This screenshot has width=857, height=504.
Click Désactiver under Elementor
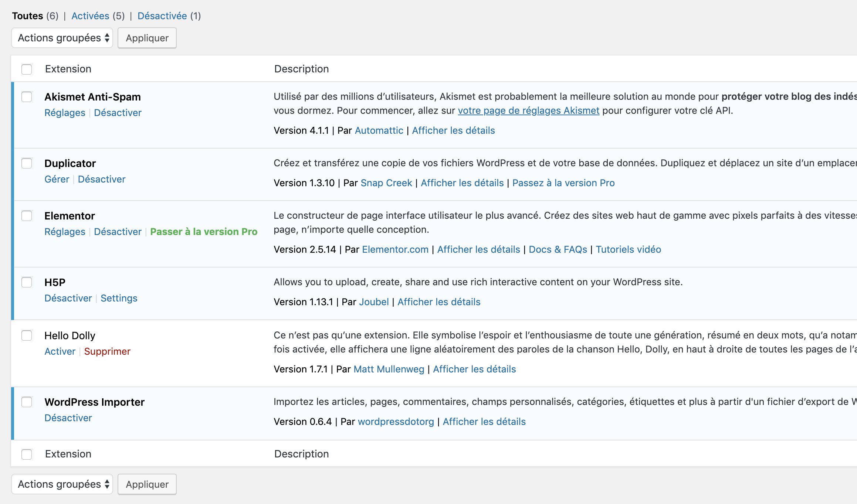pos(118,232)
